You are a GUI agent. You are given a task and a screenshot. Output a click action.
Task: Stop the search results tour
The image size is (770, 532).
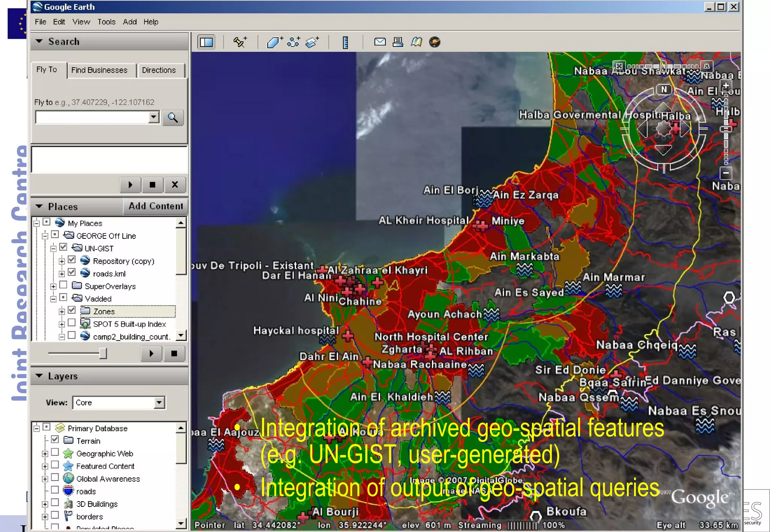(x=152, y=185)
